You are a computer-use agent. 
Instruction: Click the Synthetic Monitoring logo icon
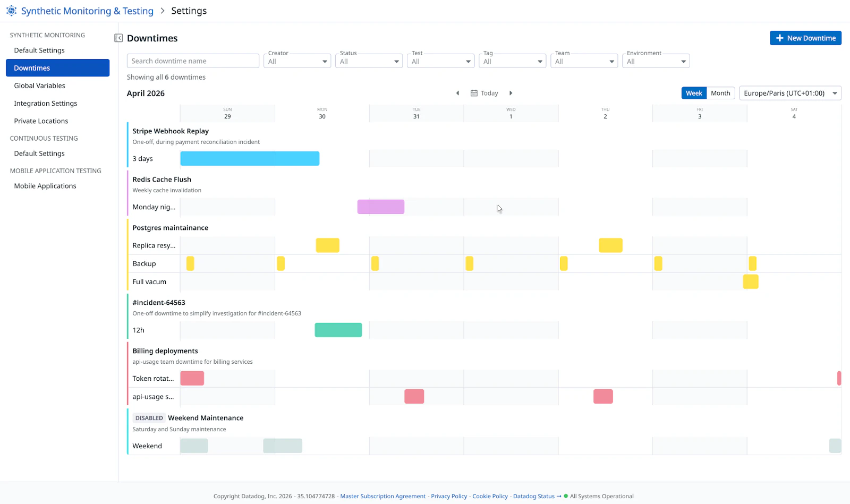click(11, 11)
